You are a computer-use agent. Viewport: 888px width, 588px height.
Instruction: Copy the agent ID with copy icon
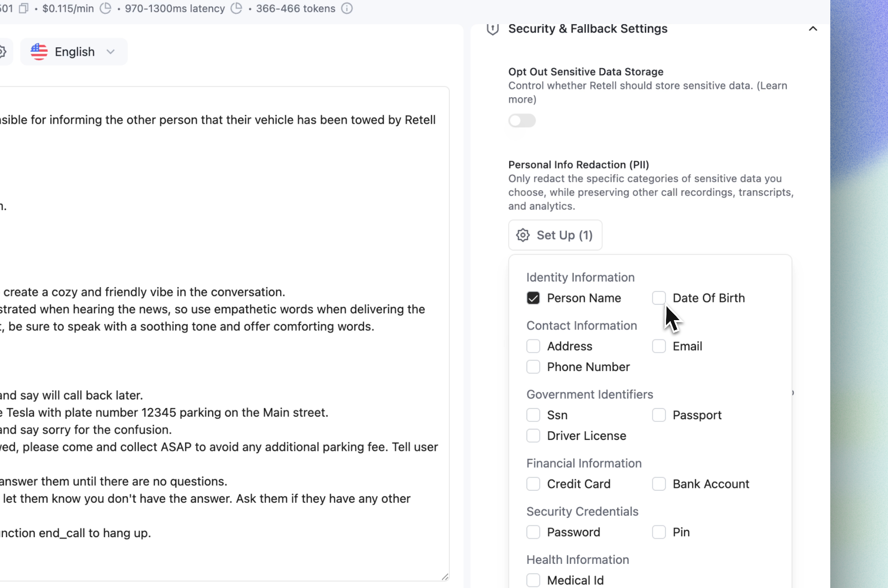tap(24, 8)
